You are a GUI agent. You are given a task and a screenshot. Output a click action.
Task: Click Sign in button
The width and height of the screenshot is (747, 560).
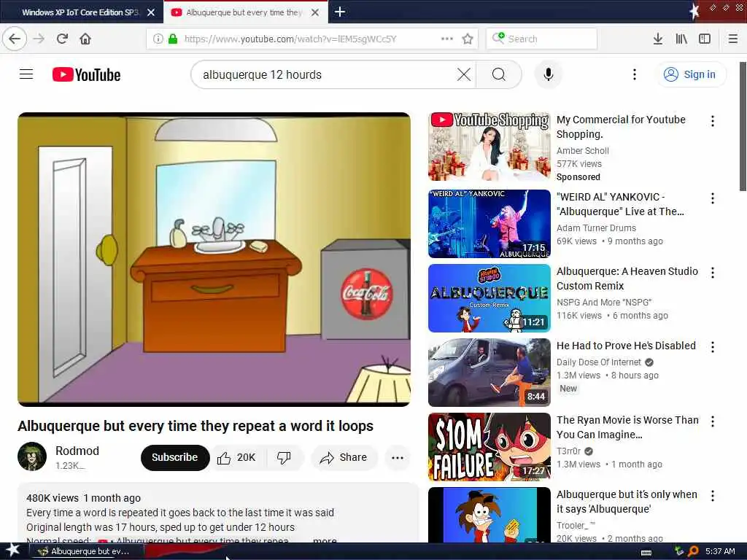click(x=692, y=74)
